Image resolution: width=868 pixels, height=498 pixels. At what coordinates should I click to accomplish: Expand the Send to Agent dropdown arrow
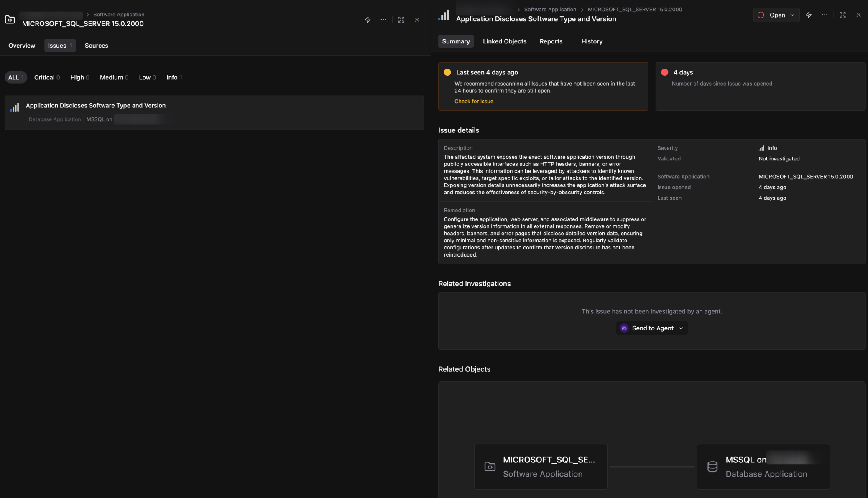681,328
